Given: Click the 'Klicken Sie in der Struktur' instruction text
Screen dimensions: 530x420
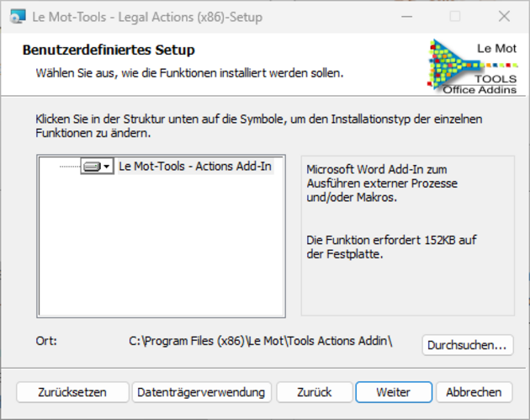Looking at the screenshot, I should [259, 125].
